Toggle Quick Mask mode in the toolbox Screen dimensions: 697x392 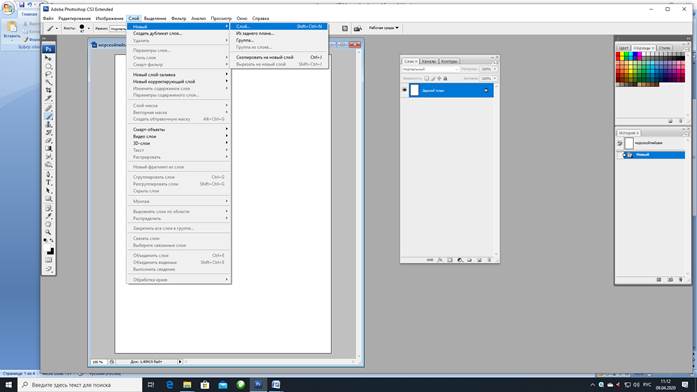[x=48, y=260]
